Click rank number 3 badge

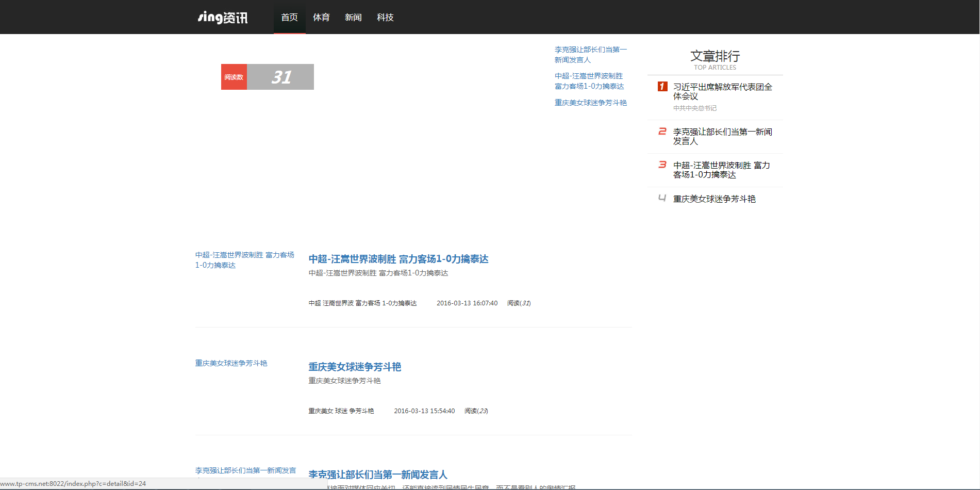[662, 165]
